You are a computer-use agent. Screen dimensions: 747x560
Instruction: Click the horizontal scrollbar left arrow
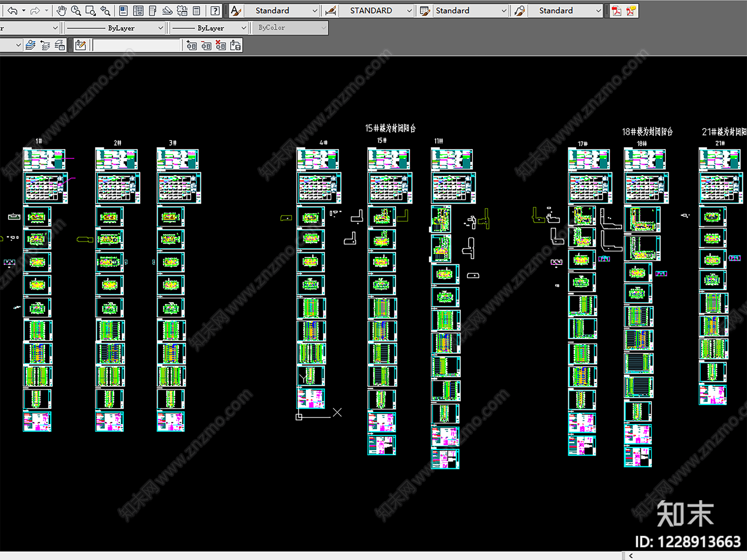point(631,556)
